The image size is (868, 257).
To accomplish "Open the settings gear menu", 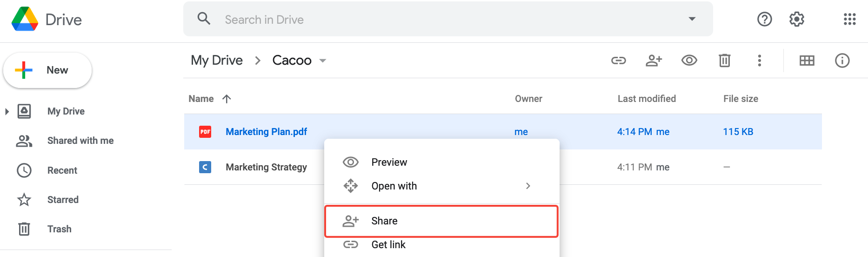I will point(796,19).
